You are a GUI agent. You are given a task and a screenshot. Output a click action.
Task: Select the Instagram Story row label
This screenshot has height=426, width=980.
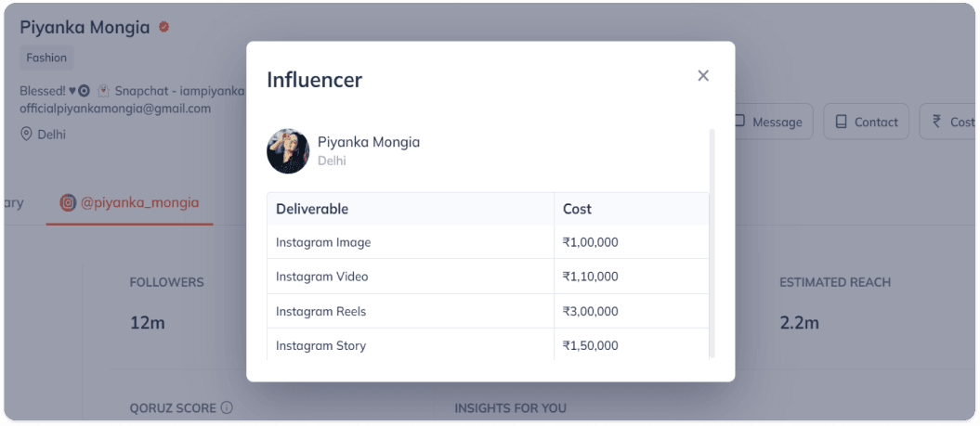click(320, 345)
